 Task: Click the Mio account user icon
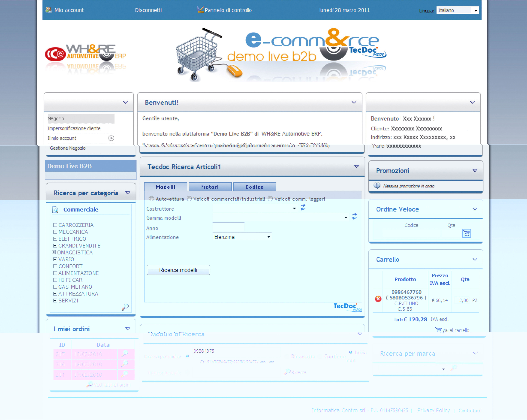point(49,10)
